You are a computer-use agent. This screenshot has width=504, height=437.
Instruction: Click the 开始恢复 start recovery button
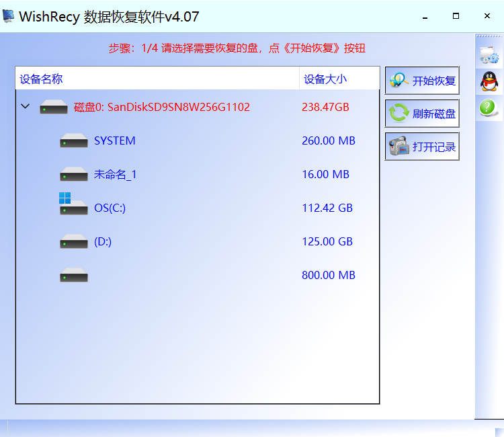(x=422, y=81)
